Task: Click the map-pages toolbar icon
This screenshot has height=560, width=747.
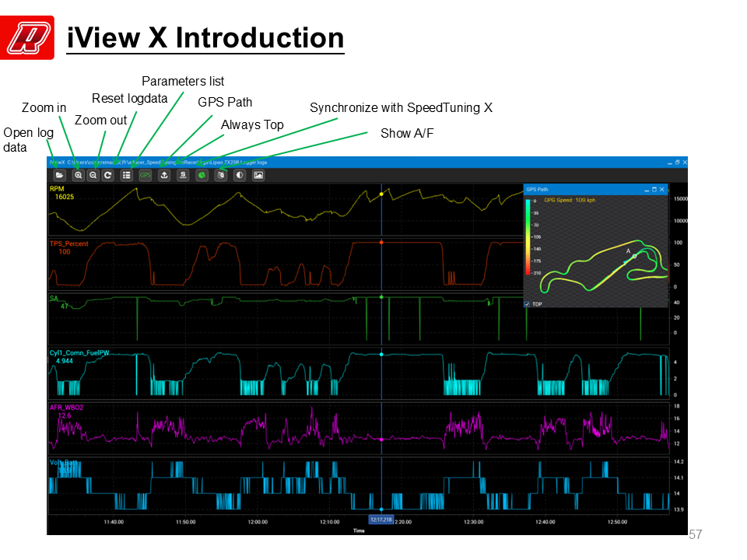Action: (x=220, y=175)
